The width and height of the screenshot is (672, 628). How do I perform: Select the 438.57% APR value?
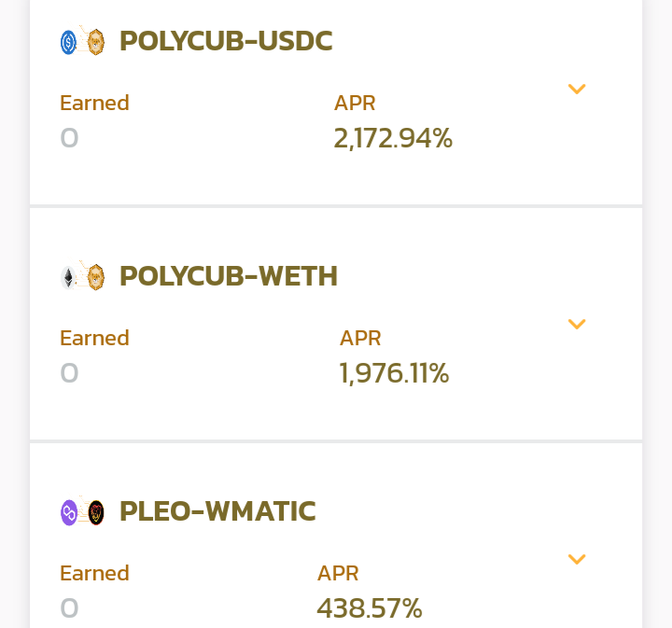coord(370,608)
